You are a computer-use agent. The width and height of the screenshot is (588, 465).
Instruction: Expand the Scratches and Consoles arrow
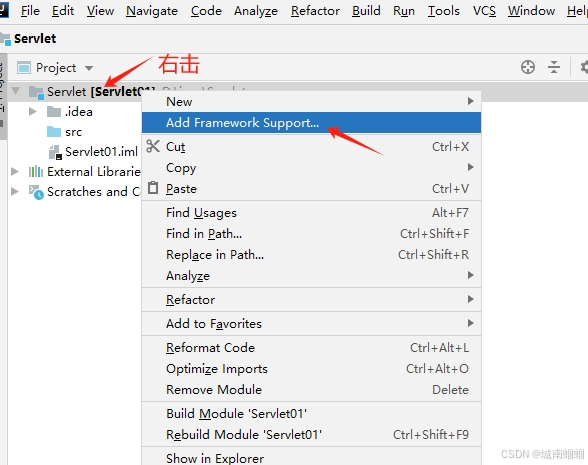[x=15, y=192]
